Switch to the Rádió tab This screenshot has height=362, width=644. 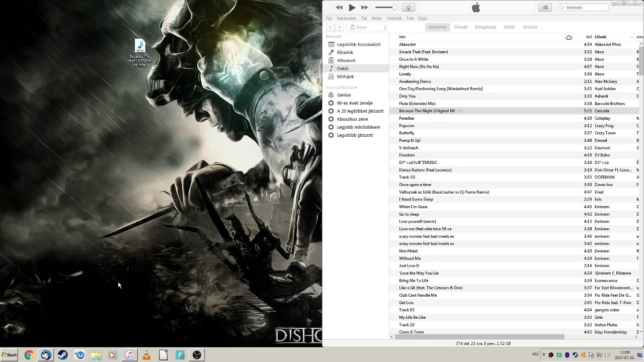[x=509, y=27]
